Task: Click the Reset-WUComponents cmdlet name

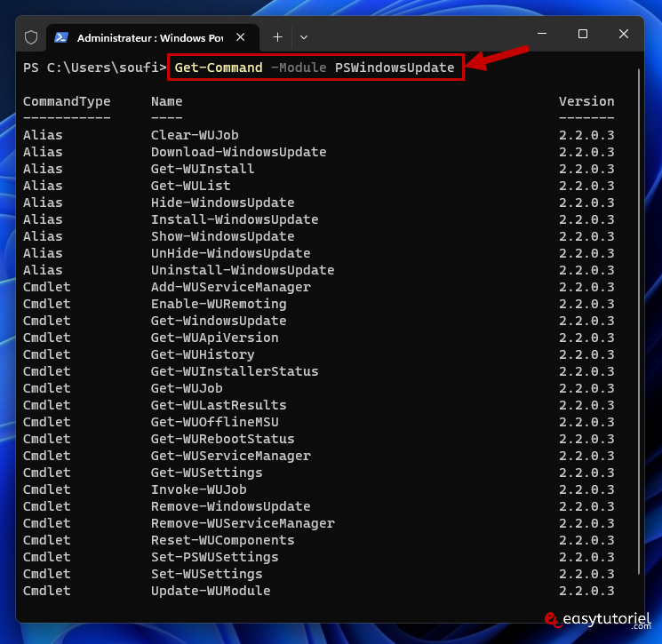Action: click(x=222, y=540)
